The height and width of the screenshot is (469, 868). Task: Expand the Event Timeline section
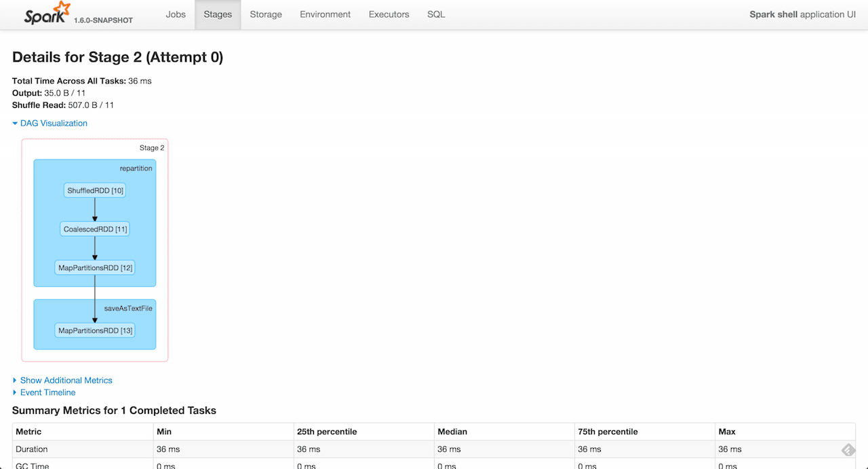pyautogui.click(x=47, y=392)
